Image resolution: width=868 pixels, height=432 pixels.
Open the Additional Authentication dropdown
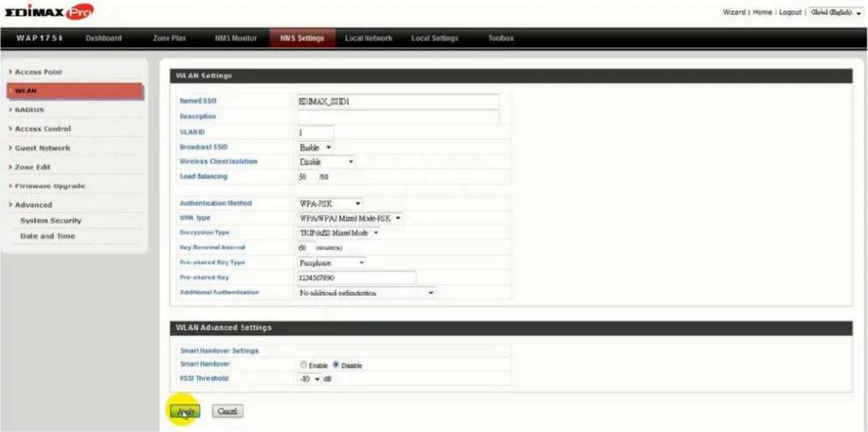tap(366, 293)
